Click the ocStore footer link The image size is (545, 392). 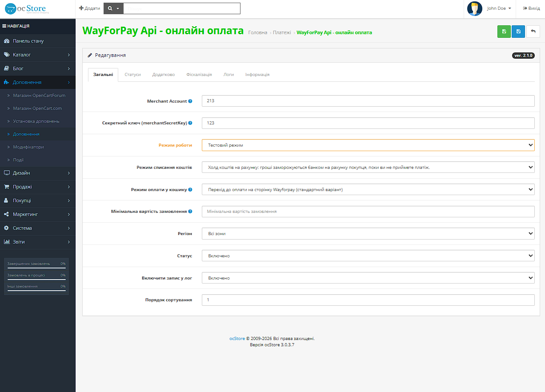point(237,339)
